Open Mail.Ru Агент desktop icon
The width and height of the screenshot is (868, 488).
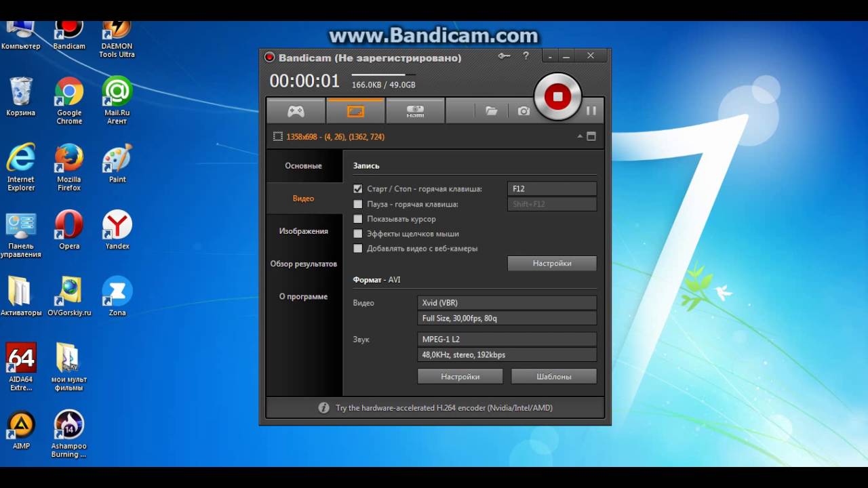(117, 100)
